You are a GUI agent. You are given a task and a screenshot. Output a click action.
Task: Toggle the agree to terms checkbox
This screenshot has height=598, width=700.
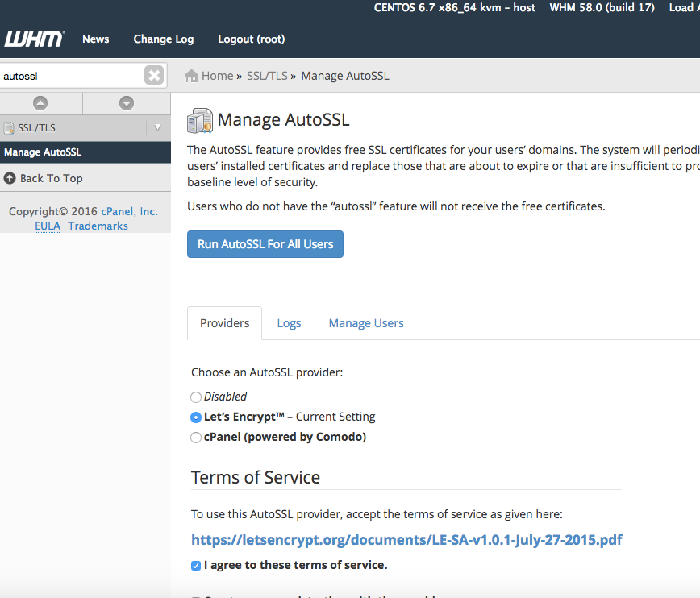[x=195, y=566]
